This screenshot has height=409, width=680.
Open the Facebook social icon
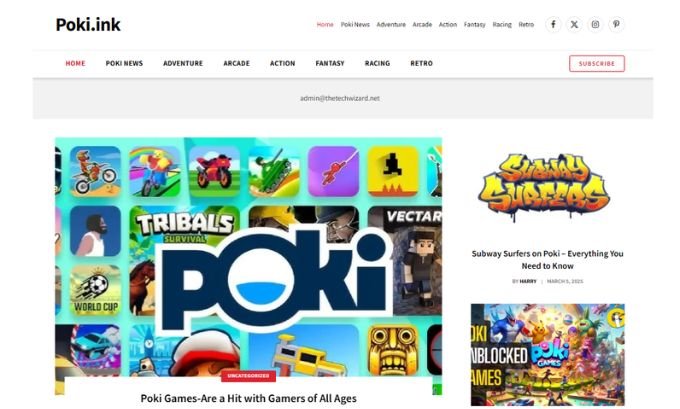tap(553, 24)
